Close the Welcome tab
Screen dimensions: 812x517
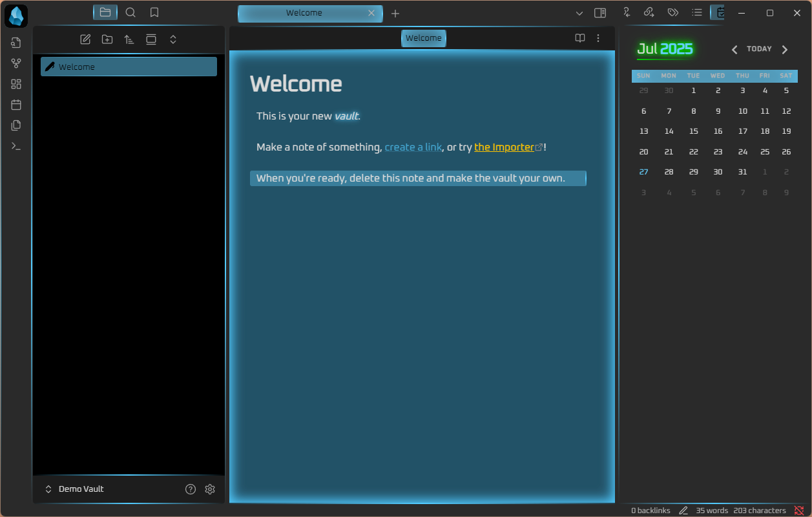pyautogui.click(x=371, y=13)
